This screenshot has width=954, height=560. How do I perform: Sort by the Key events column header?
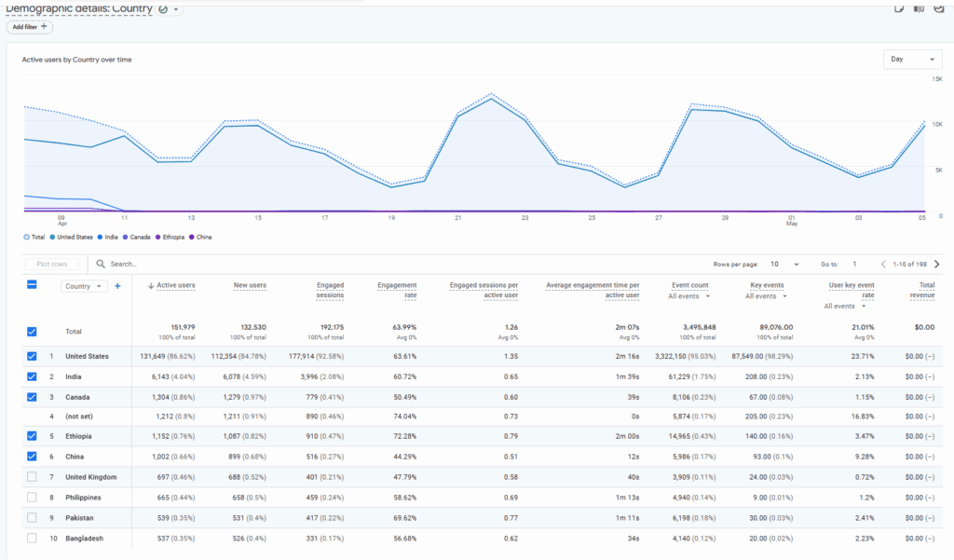click(768, 285)
